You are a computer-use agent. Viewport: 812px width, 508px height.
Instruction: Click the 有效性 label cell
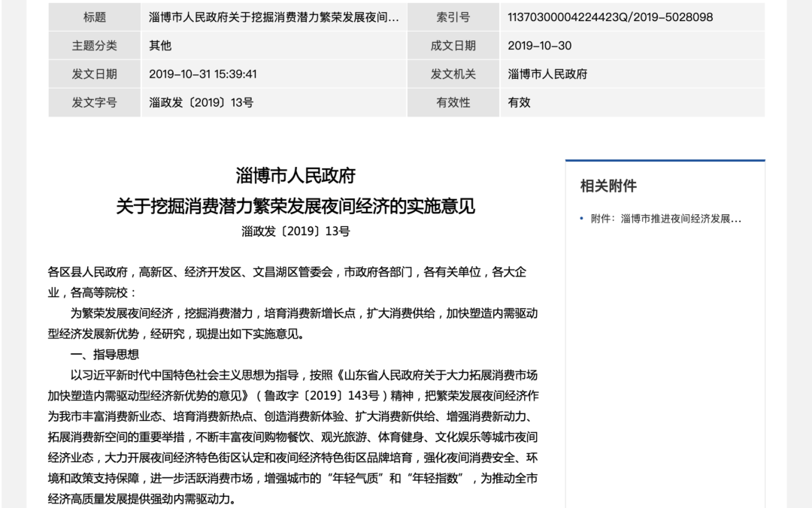453,102
